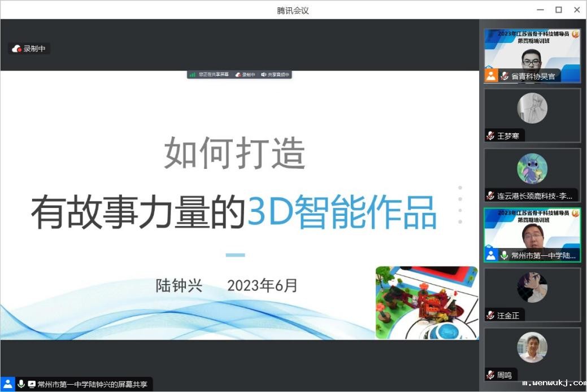Maximize the 腾讯会议 window
The height and width of the screenshot is (392, 587).
point(558,10)
